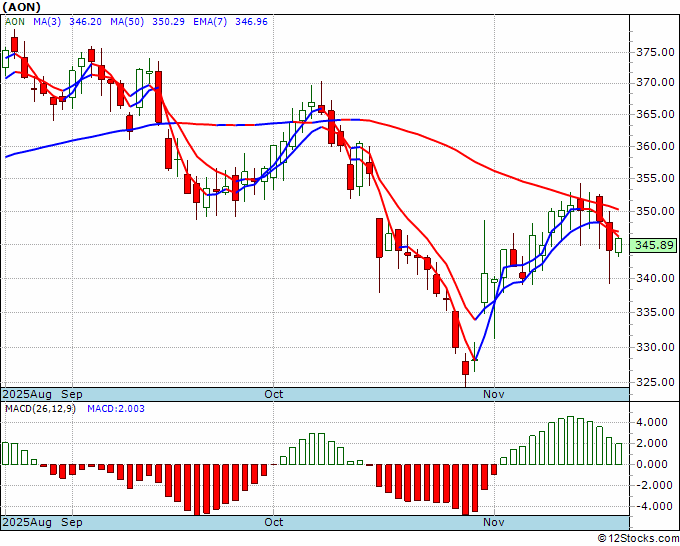The height and width of the screenshot is (546, 680).
Task: Click the 2025Aug label on MACD axis
Action: [27, 522]
